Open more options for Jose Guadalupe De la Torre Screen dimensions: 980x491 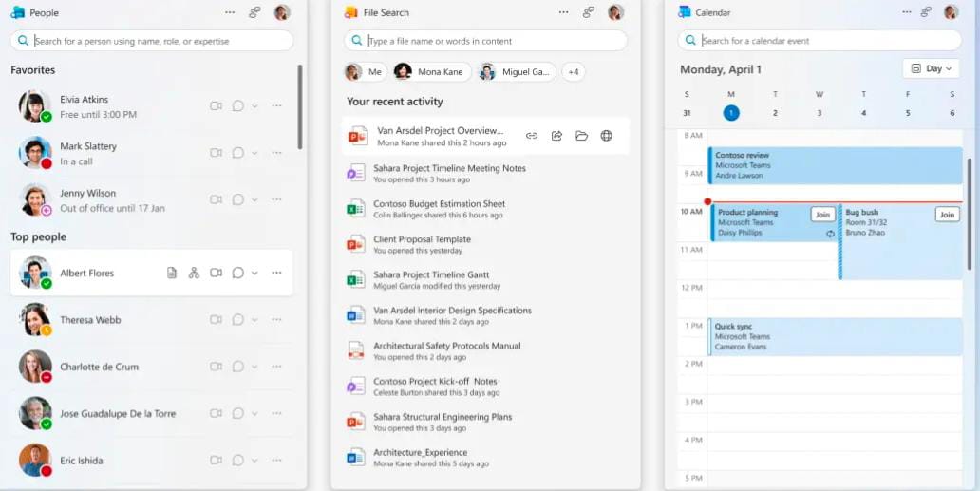pyautogui.click(x=277, y=413)
